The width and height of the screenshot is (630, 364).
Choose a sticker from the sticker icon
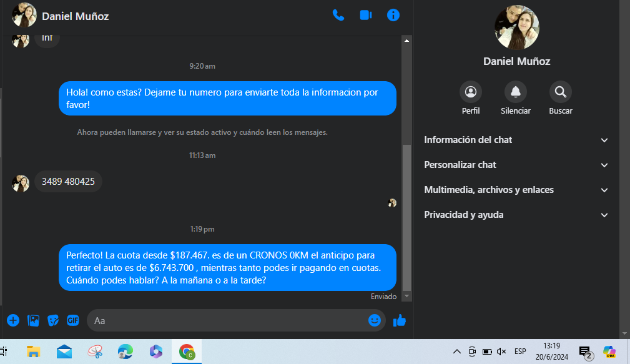(x=53, y=320)
